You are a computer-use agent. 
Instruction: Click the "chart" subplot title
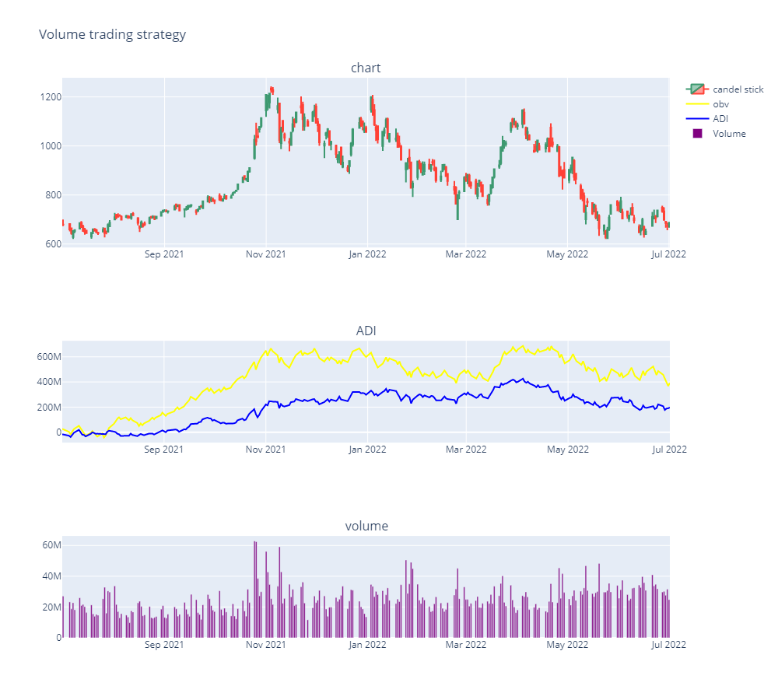366,68
